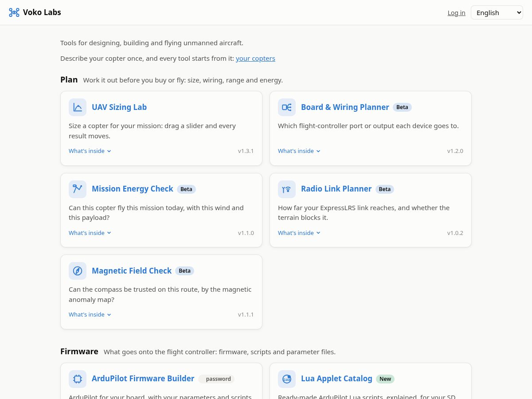Viewport: 532px width, 399px height.
Task: Click the text 'Work it out before you buy or fly'
Action: click(x=183, y=80)
